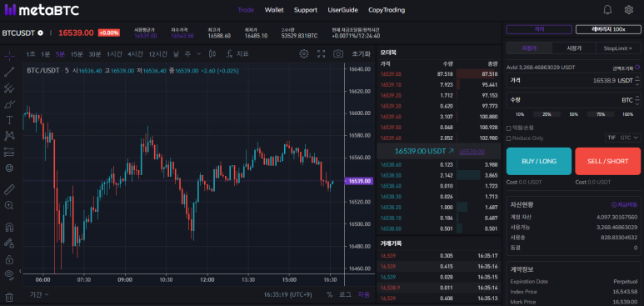Open chart settings gear icon
Image resolution: width=644 pixels, height=306 pixels.
[x=303, y=54]
